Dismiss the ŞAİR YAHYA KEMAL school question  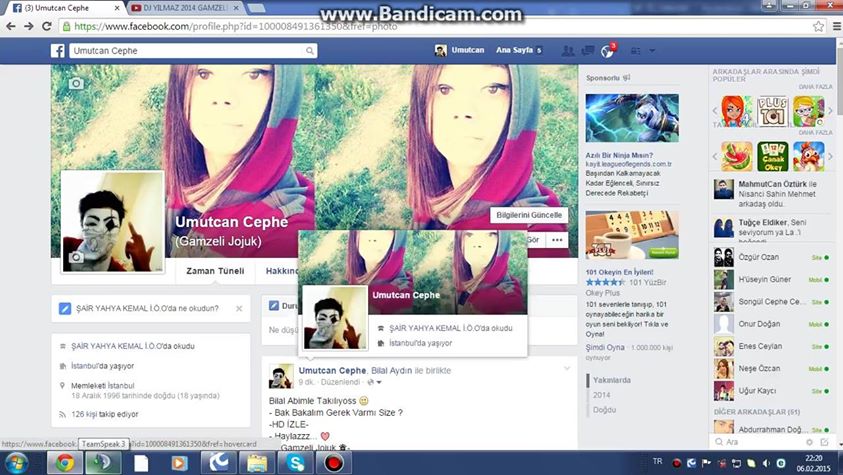coord(239,308)
